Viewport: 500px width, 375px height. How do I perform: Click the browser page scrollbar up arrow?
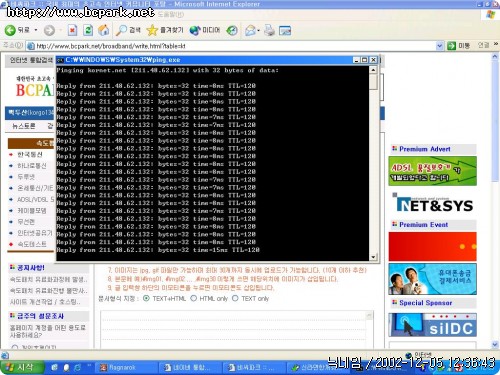pyautogui.click(x=495, y=57)
